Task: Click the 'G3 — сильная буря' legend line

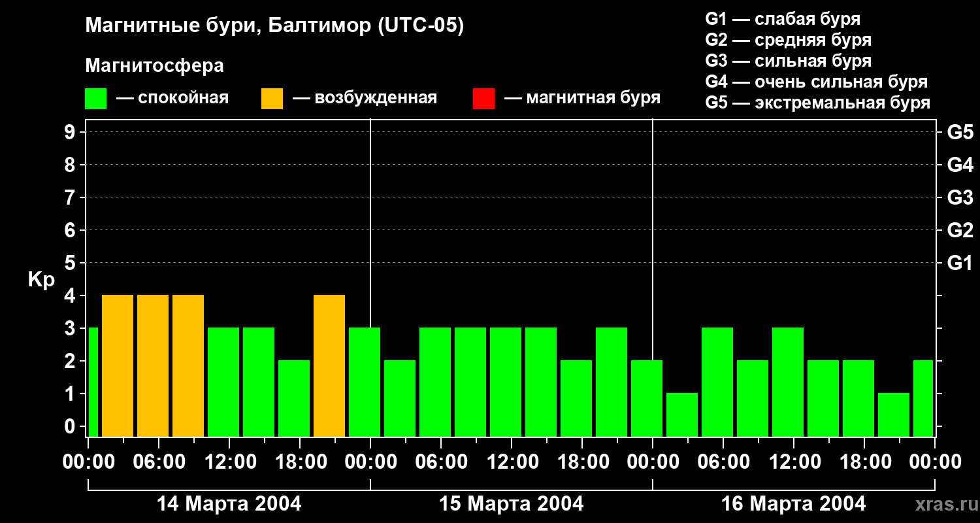Action: (788, 61)
